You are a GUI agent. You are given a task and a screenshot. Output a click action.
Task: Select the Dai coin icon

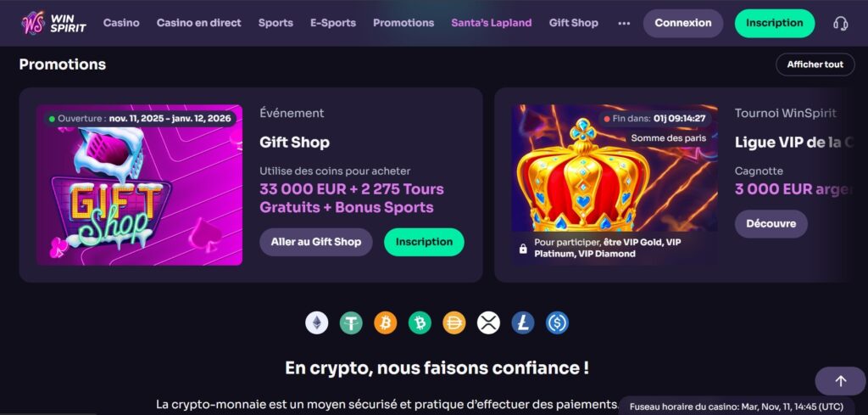454,322
